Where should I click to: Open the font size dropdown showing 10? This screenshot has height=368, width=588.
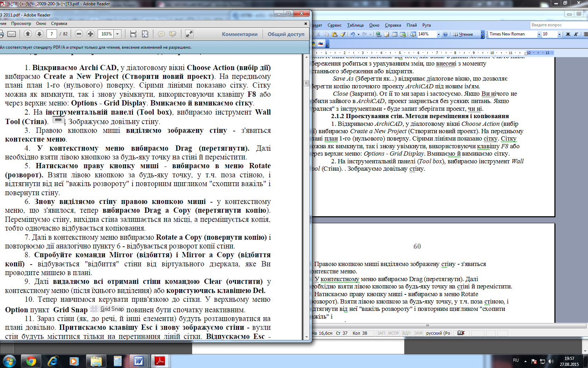pos(559,34)
